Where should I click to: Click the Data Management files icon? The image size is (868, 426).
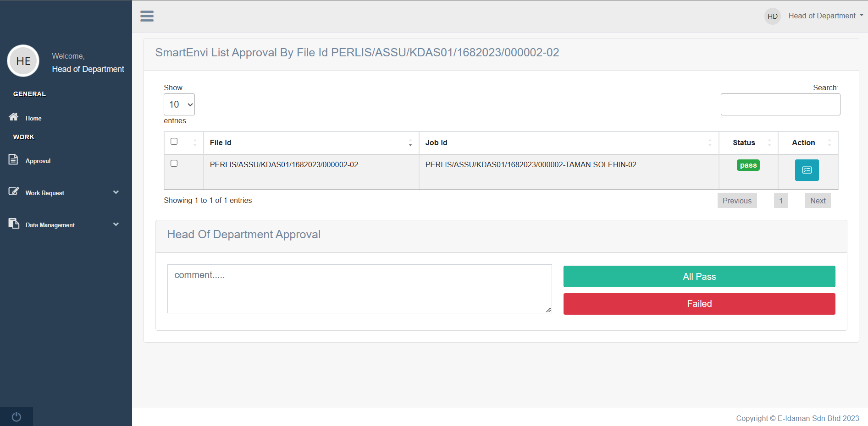(14, 224)
